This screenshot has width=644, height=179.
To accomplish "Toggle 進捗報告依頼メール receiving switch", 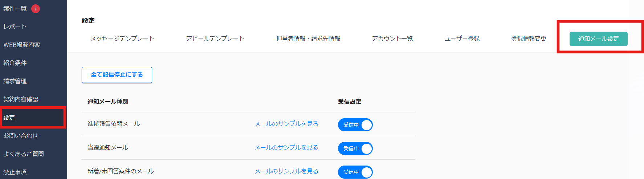I will (x=355, y=125).
